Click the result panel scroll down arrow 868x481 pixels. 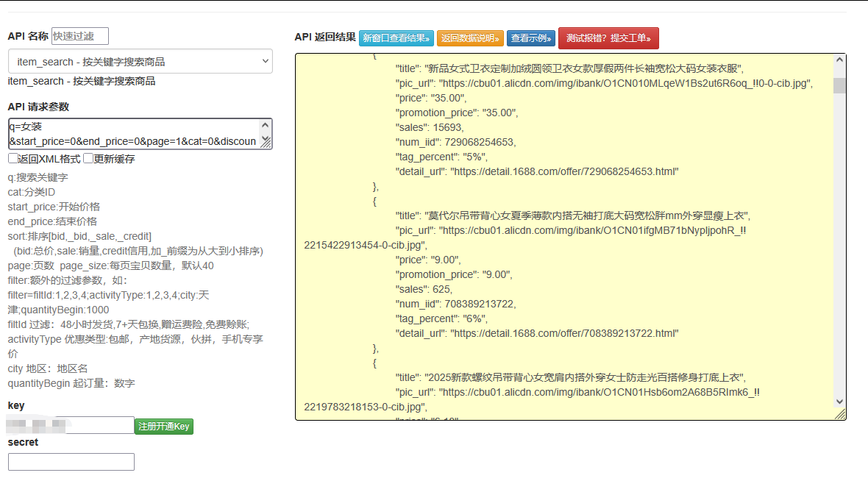click(839, 402)
